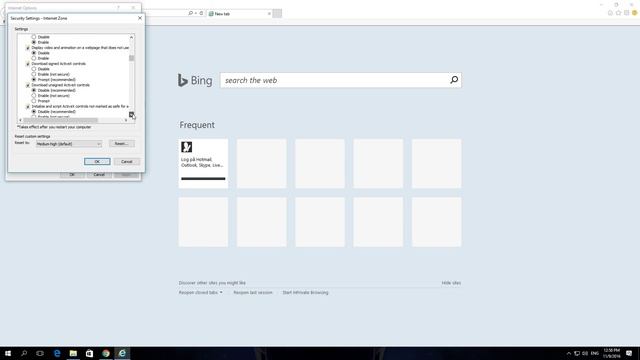Click Download signed ActiveX controls heading
Image resolution: width=640 pixels, height=360 pixels.
58,64
